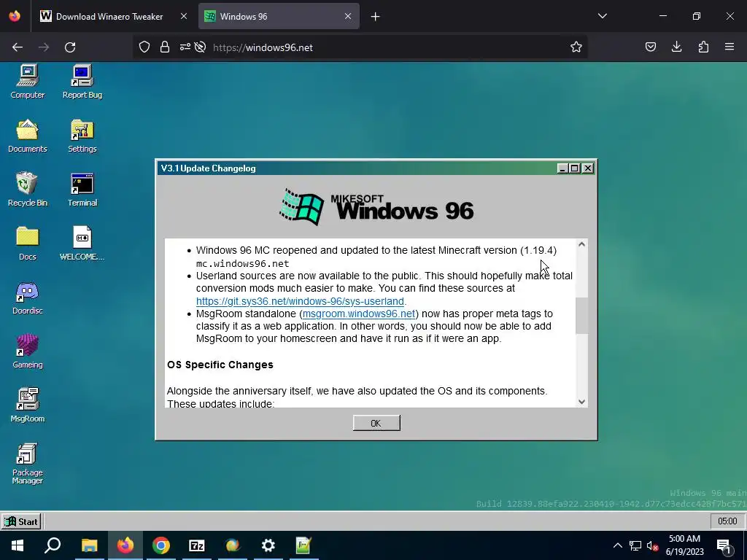Open the Computer desktop icon
747x560 pixels.
click(x=28, y=82)
